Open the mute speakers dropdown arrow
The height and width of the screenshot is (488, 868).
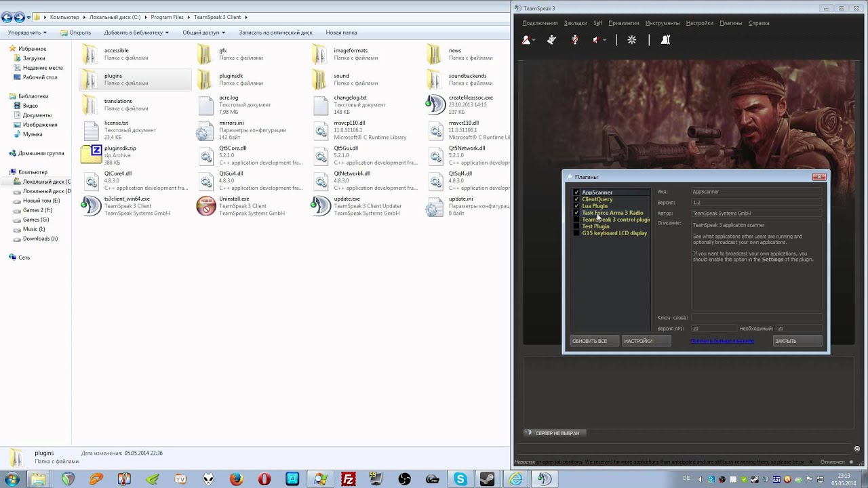(604, 40)
